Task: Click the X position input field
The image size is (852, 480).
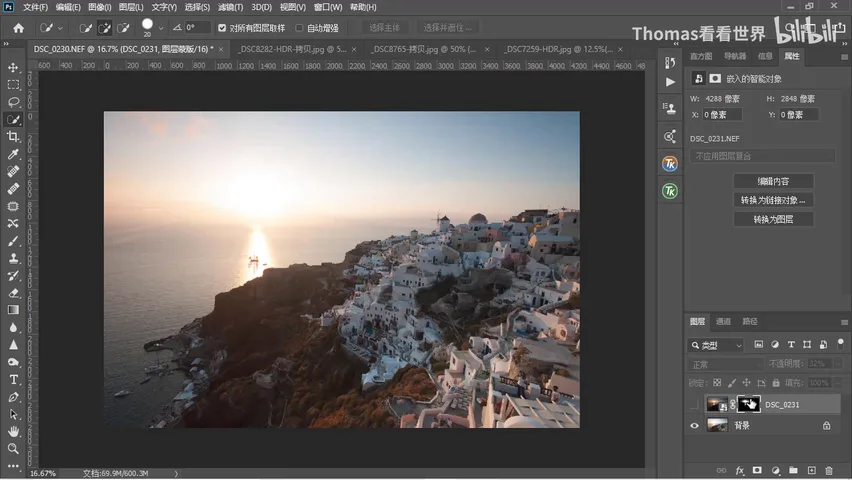Action: tap(722, 115)
